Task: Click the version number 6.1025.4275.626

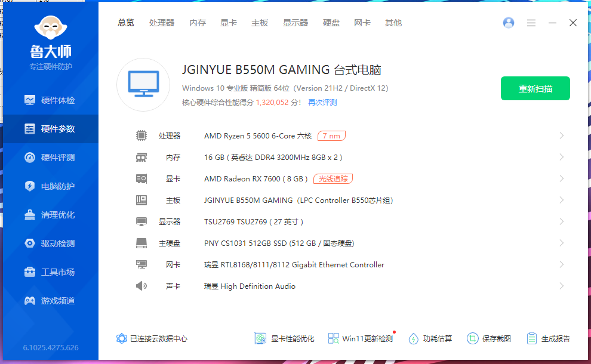Action: pos(51,348)
